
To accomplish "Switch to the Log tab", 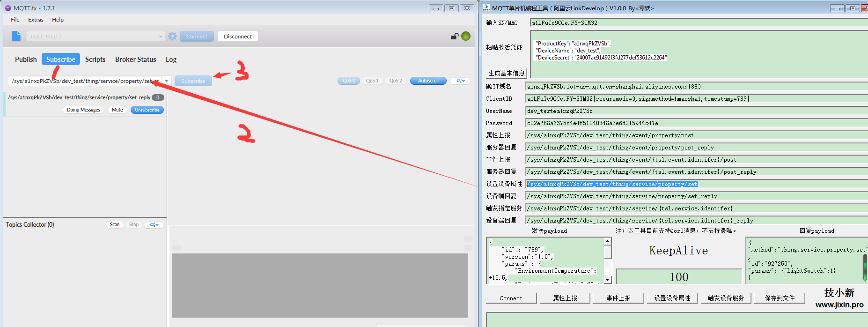I will pyautogui.click(x=171, y=59).
